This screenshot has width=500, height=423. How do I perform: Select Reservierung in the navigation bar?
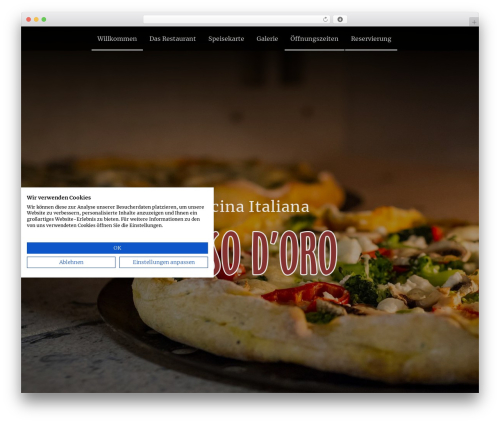coord(371,39)
